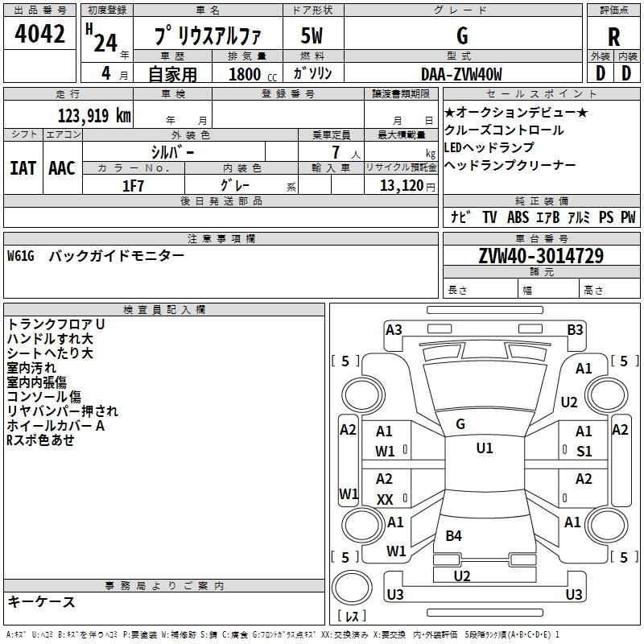Viewport: 644px width, 644px height.
Task: Select recycle deposit 13,120円
Action: click(x=407, y=186)
